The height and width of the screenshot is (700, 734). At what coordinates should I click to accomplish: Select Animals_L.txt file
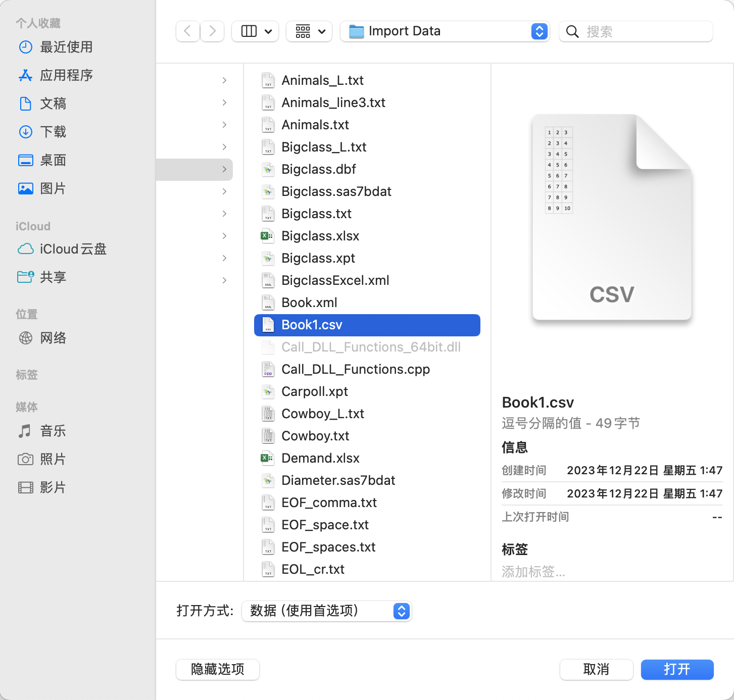point(367,80)
